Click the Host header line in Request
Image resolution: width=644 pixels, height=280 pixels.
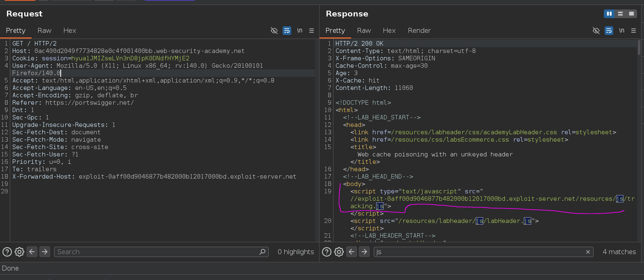[128, 51]
